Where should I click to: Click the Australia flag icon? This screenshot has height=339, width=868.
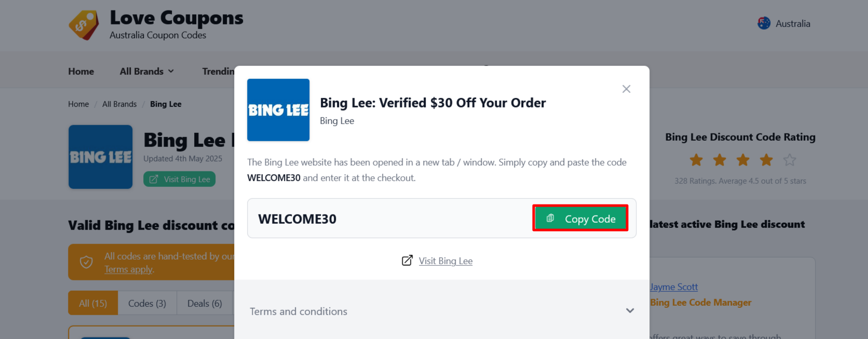(763, 23)
